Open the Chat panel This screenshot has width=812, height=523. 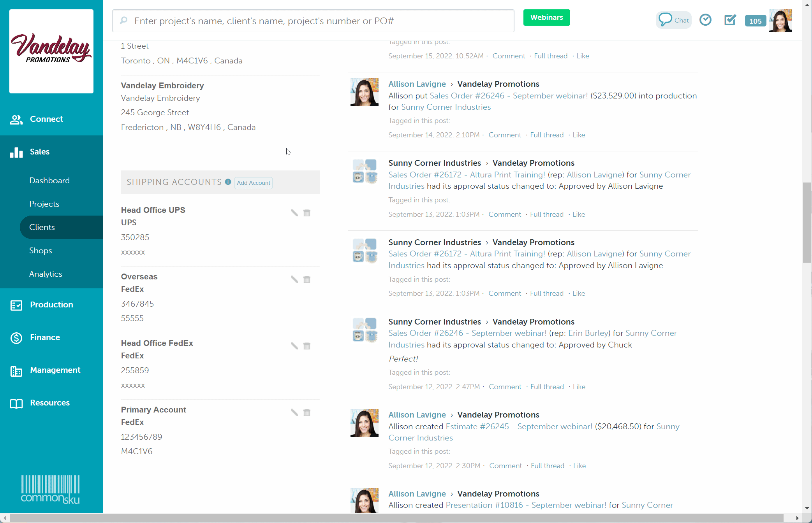(x=673, y=20)
